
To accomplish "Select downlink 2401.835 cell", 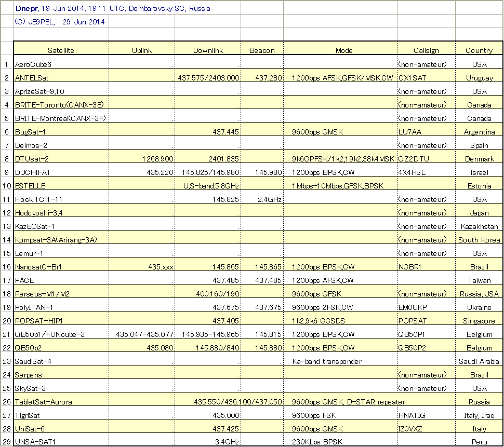I will click(208, 156).
